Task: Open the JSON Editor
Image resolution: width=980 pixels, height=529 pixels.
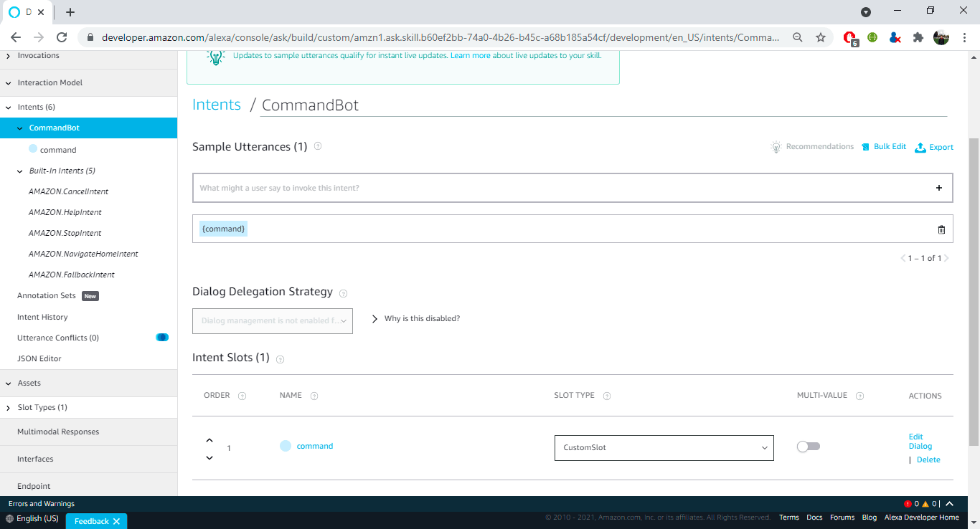Action: click(x=39, y=359)
